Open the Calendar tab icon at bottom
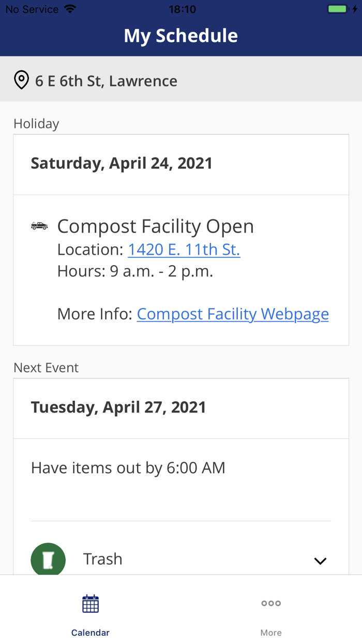 (90, 603)
